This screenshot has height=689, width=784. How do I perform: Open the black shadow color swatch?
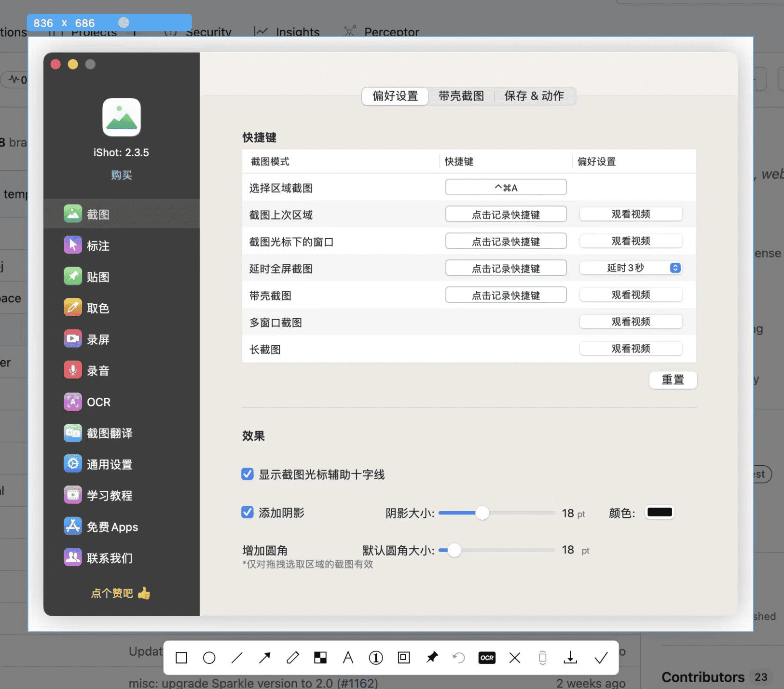coord(659,513)
